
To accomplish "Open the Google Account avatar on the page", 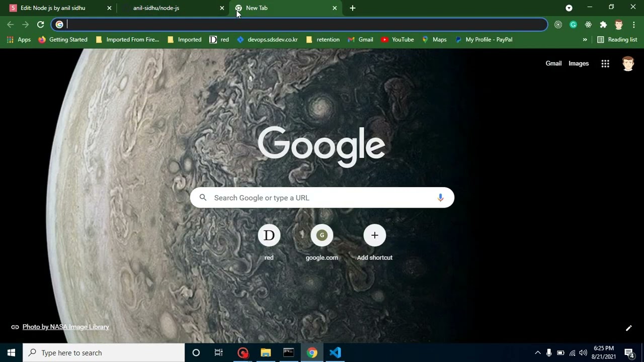I will [x=628, y=63].
